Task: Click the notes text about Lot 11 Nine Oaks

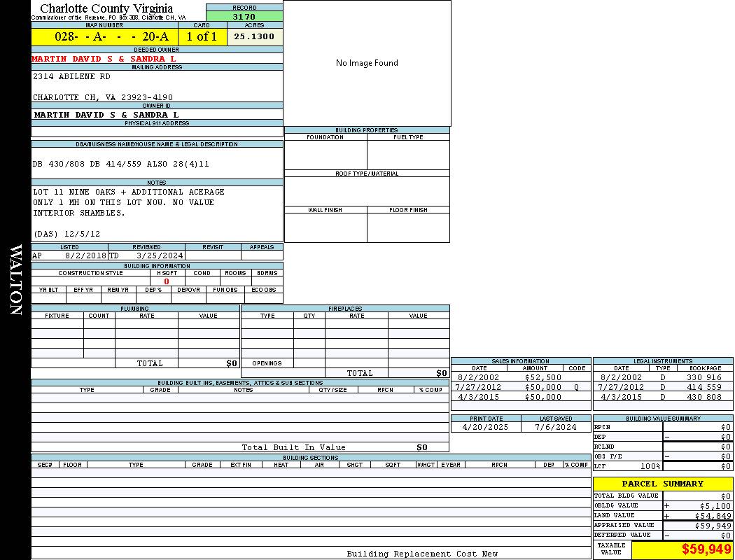Action: tap(129, 192)
